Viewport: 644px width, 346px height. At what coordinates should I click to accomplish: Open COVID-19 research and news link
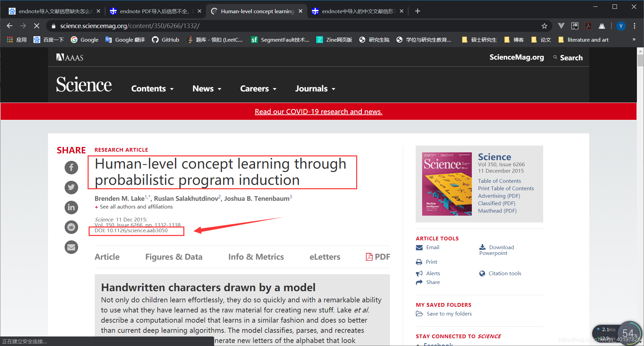coord(319,112)
